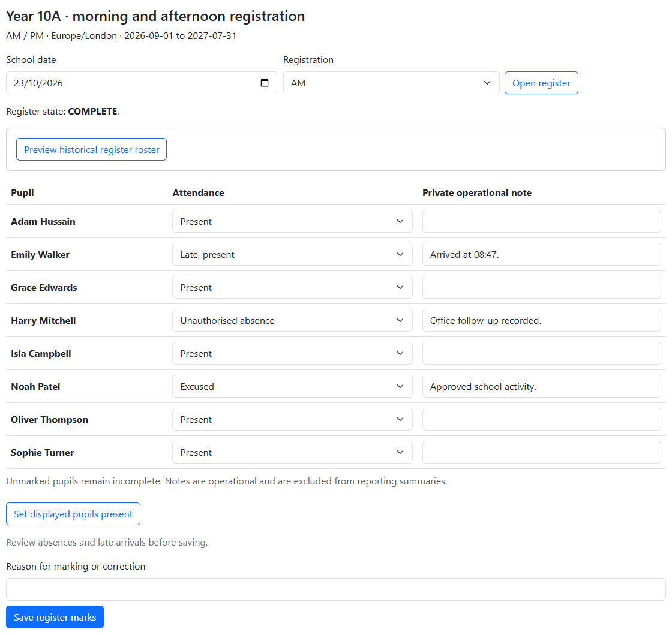This screenshot has width=672, height=635.
Task: Expand Grace Edwards' attendance dropdown
Action: [x=292, y=287]
